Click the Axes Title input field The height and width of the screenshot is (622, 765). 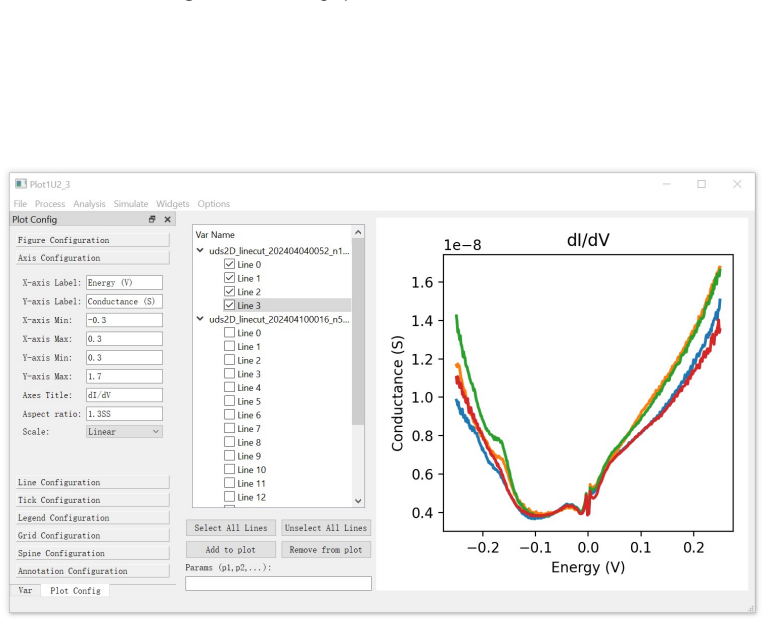(124, 395)
